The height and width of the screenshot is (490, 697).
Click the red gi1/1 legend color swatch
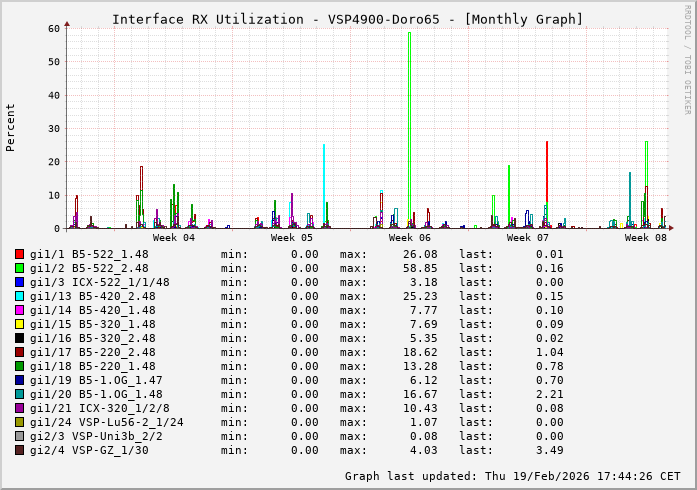(20, 254)
